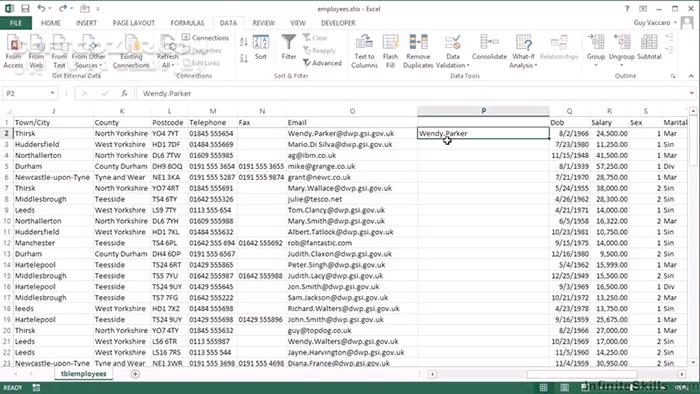Click the Email header cell

point(352,122)
